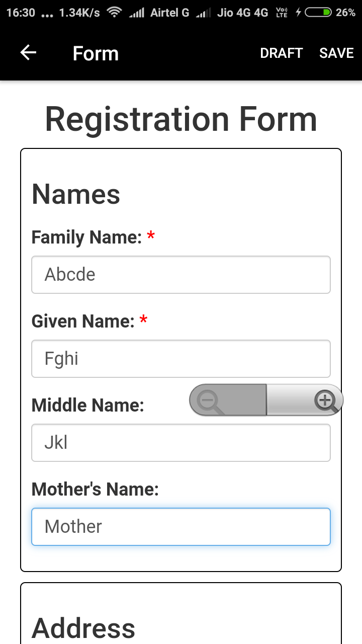Click SAVE in the top bar
Viewport: 362px width, 644px height.
click(x=336, y=53)
